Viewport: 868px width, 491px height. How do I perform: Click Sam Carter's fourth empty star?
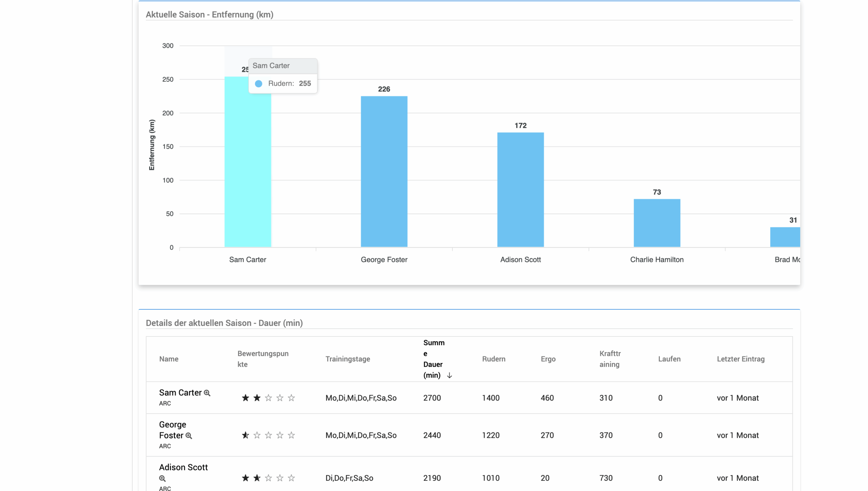pos(280,398)
